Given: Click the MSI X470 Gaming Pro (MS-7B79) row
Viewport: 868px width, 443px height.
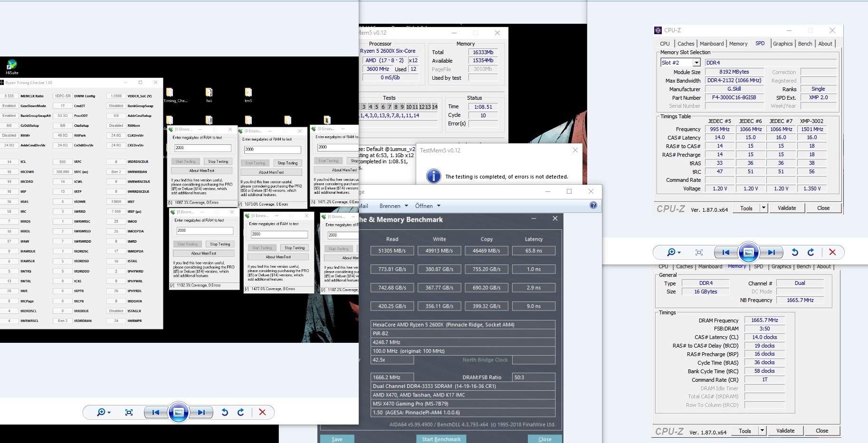Looking at the screenshot, I should (463, 404).
